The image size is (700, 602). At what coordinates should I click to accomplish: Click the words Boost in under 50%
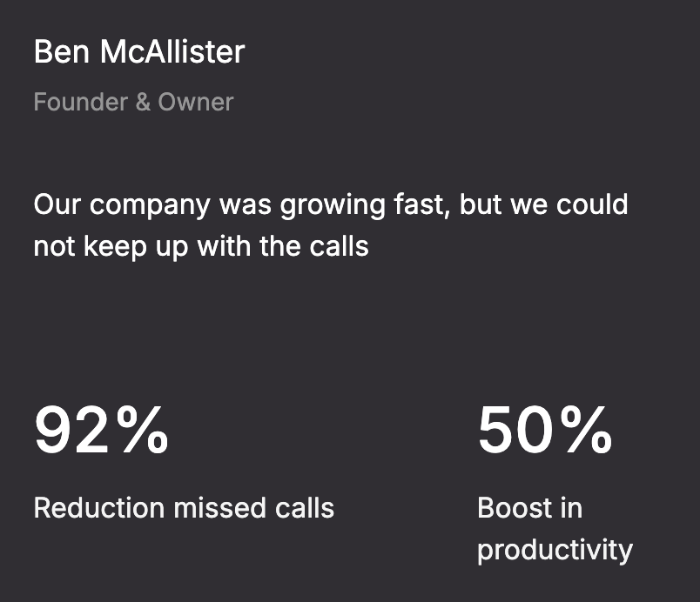point(530,507)
